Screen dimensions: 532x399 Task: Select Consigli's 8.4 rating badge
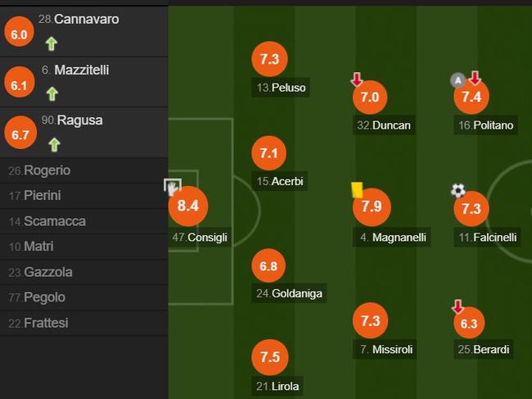click(187, 206)
